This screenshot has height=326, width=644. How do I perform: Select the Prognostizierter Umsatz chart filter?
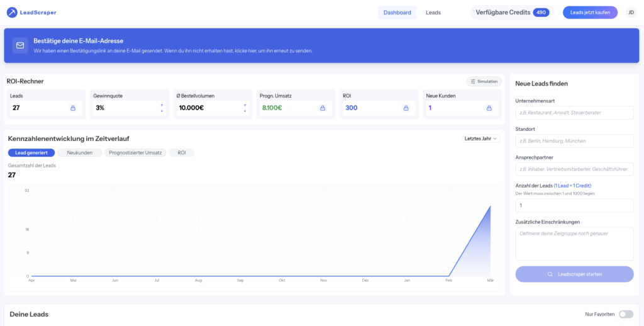coord(135,153)
